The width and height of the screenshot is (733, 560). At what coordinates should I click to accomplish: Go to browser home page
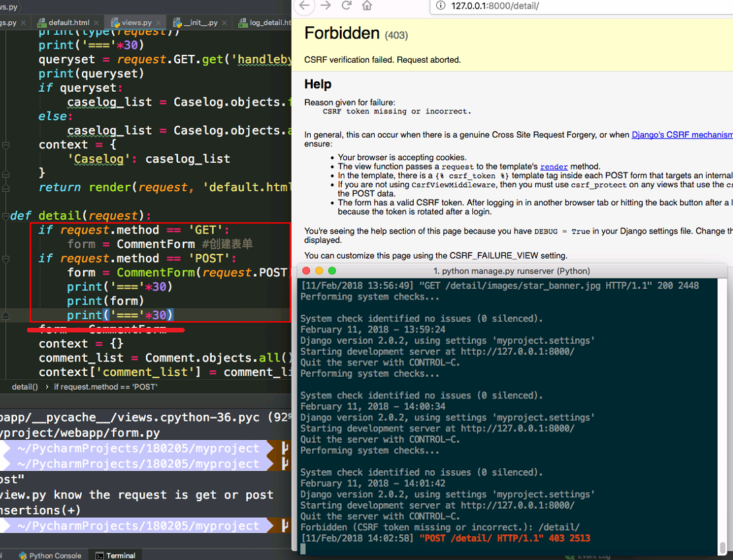367,5
